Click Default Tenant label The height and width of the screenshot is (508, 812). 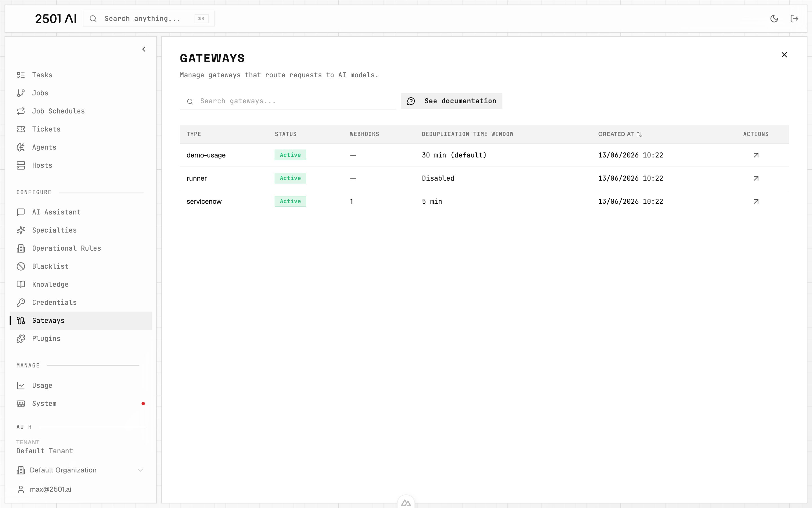[x=45, y=451]
